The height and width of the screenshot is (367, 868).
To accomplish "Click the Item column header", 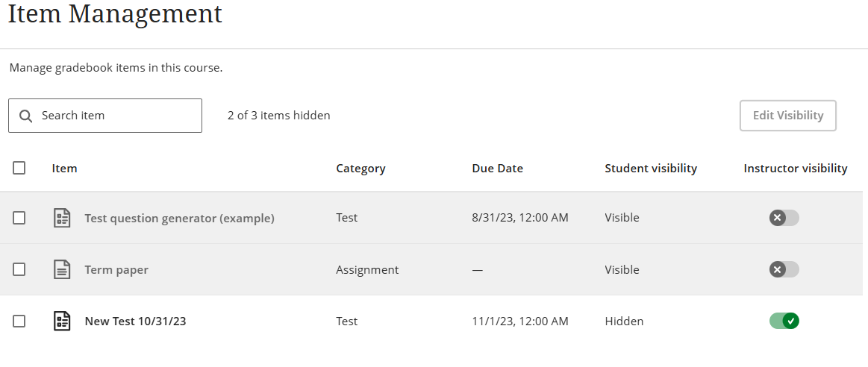I will click(x=65, y=169).
